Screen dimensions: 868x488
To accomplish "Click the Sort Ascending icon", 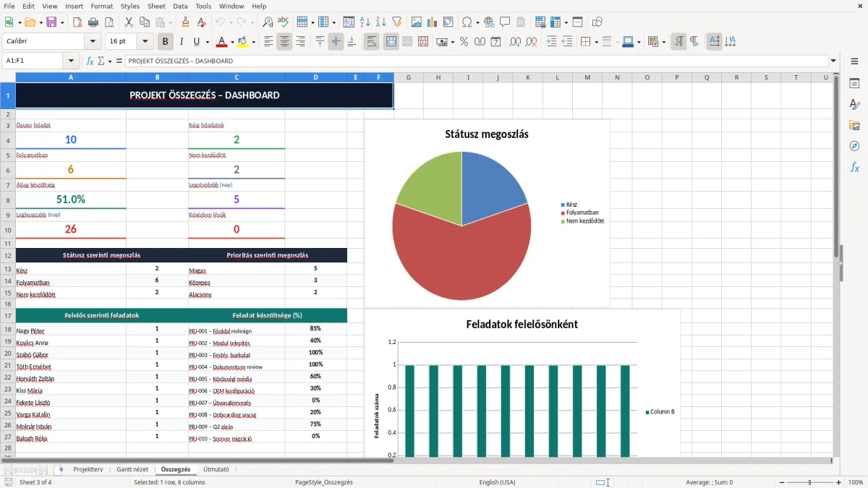I will click(x=365, y=22).
